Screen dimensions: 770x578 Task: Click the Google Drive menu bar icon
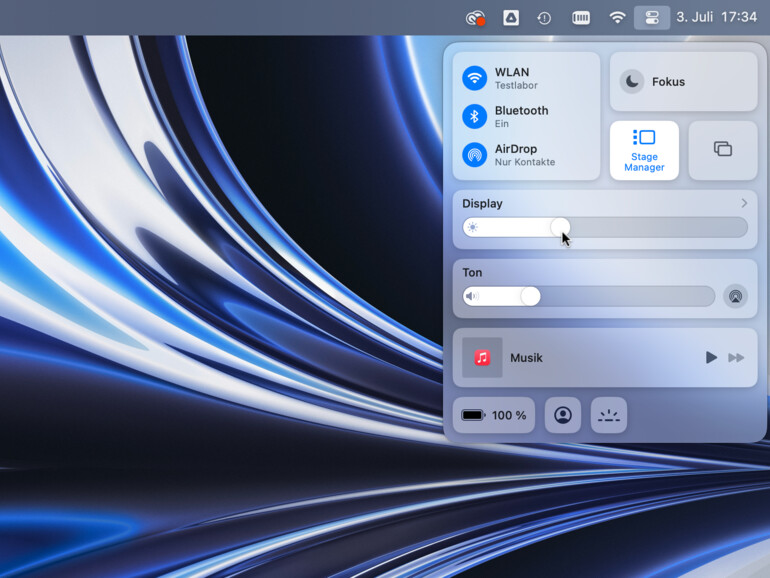pos(510,17)
